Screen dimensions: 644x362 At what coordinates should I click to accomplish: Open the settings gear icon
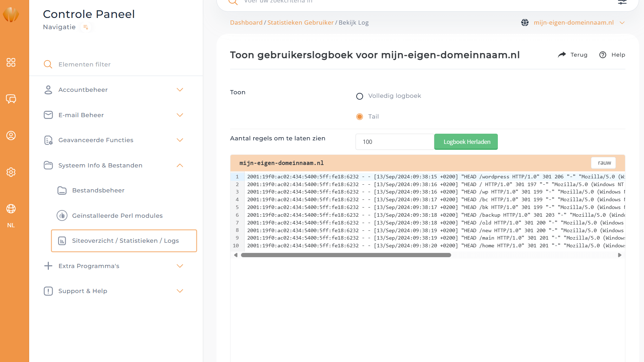pyautogui.click(x=11, y=172)
